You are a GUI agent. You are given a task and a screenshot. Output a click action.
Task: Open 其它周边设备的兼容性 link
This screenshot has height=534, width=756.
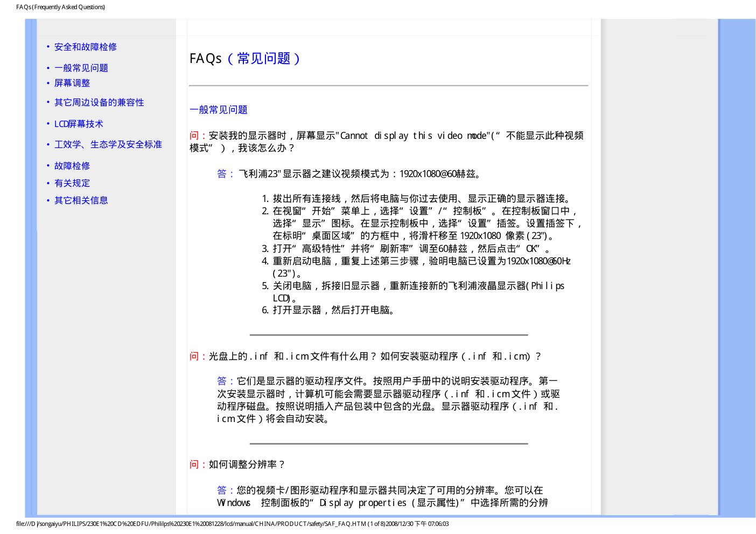tap(99, 102)
